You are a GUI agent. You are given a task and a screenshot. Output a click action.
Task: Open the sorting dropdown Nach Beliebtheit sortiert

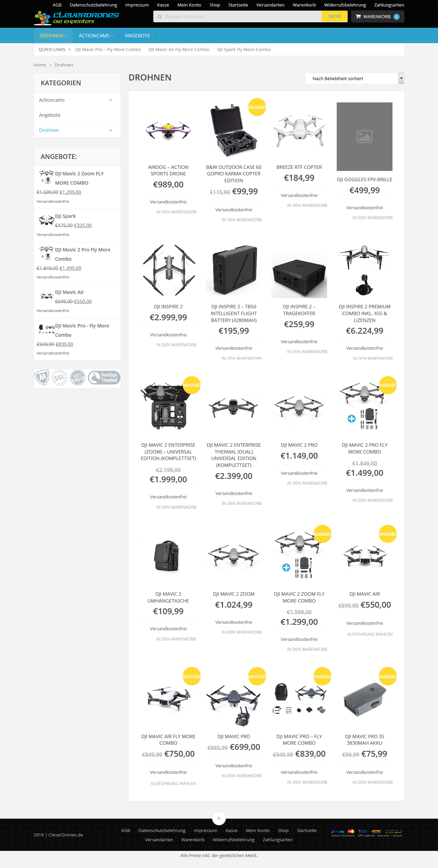[x=355, y=78]
